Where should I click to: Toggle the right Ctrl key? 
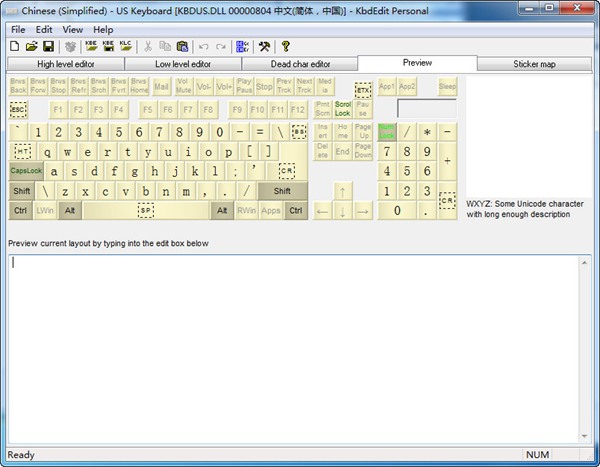click(x=296, y=211)
